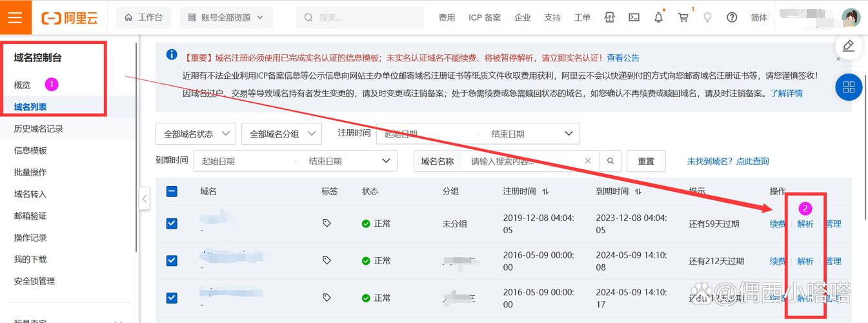Open 费用 in the top navigation
The height and width of the screenshot is (323, 868).
pos(447,17)
